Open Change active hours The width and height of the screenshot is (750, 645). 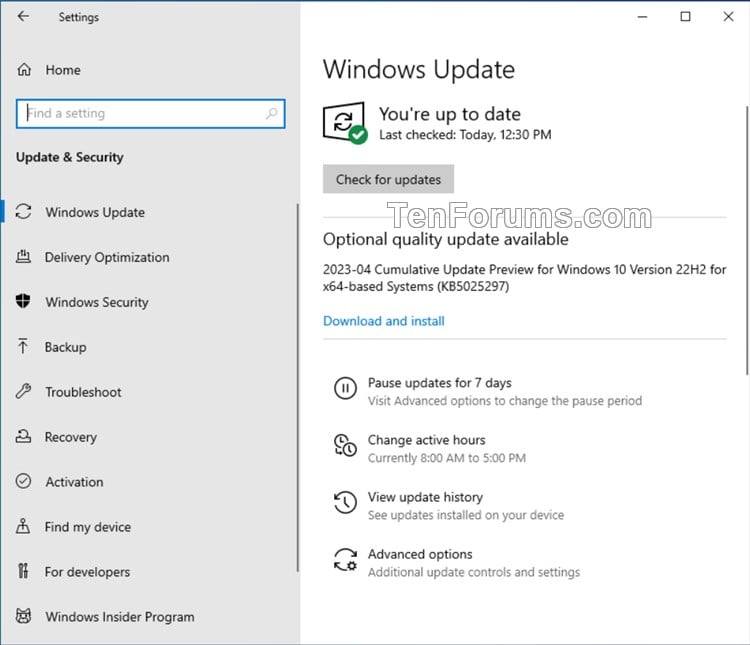point(427,440)
